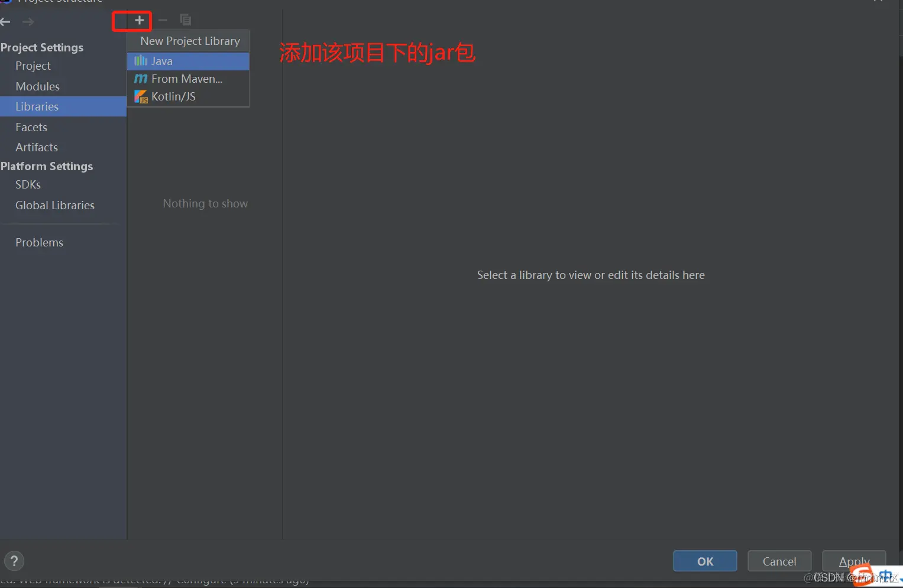Open the Facets settings section

click(x=31, y=127)
